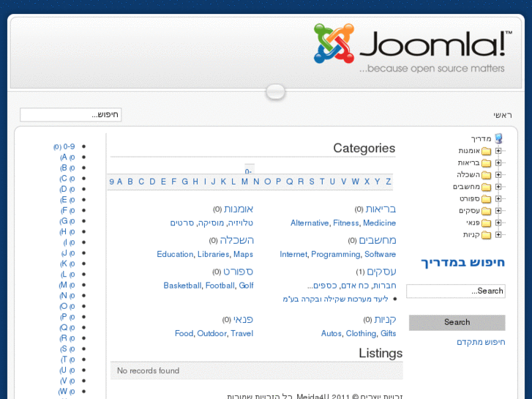Viewport: 532px width, 399px height.
Task: Select letter G in the alphabet bar
Action: (184, 182)
